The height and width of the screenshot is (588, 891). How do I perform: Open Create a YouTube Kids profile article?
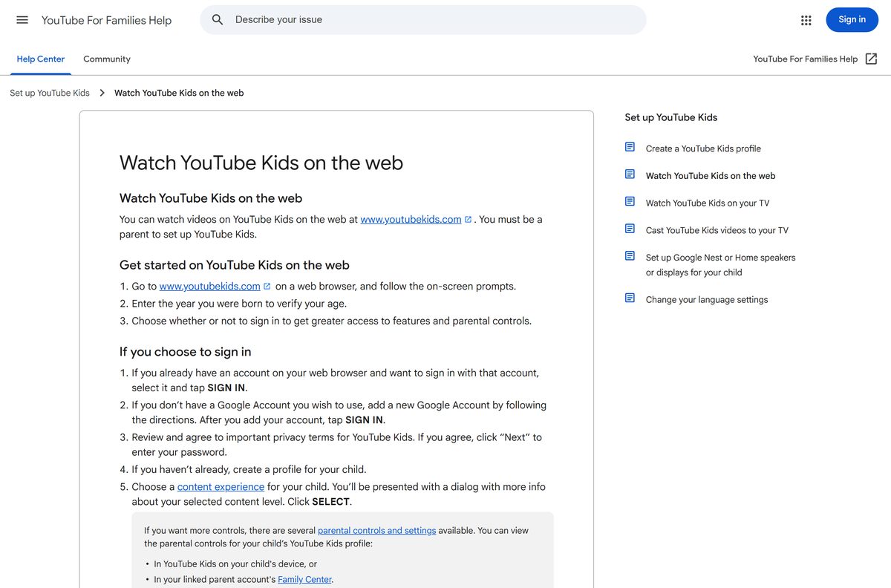coord(703,148)
